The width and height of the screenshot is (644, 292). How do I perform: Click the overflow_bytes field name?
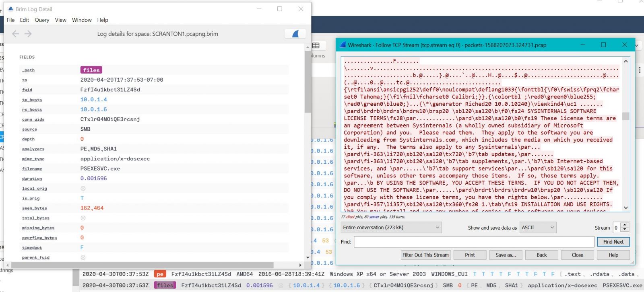click(x=39, y=238)
